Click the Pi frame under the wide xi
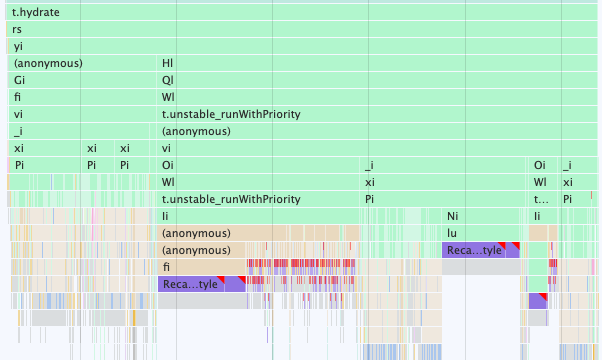Screen dimensions: 602x360 tap(443, 199)
